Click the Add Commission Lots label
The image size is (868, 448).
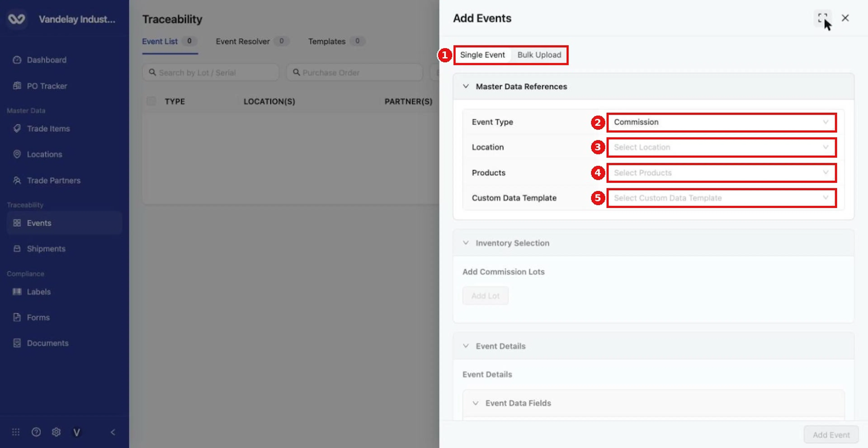(x=503, y=272)
